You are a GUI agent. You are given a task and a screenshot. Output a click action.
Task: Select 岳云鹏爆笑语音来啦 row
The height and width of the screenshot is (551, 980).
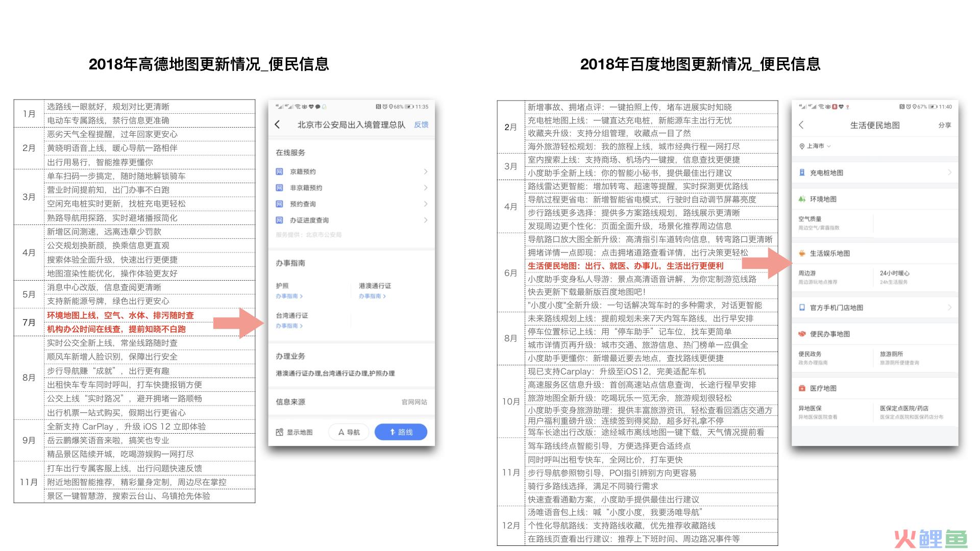tap(150, 440)
